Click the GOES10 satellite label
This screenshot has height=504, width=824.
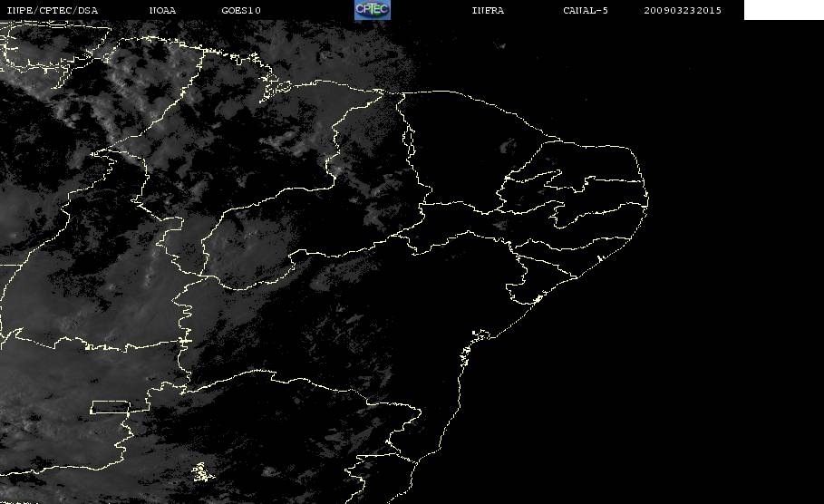coord(241,10)
